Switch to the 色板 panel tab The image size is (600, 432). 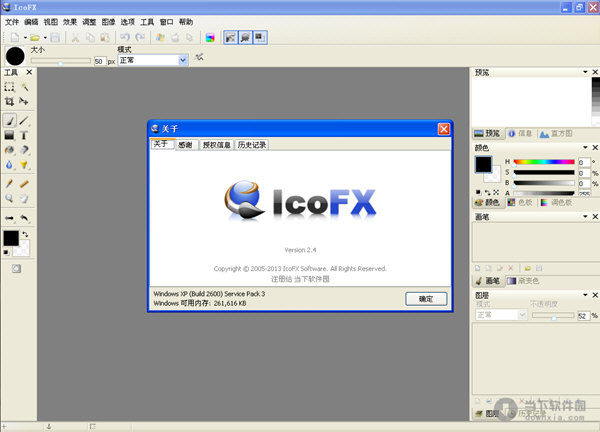(520, 202)
